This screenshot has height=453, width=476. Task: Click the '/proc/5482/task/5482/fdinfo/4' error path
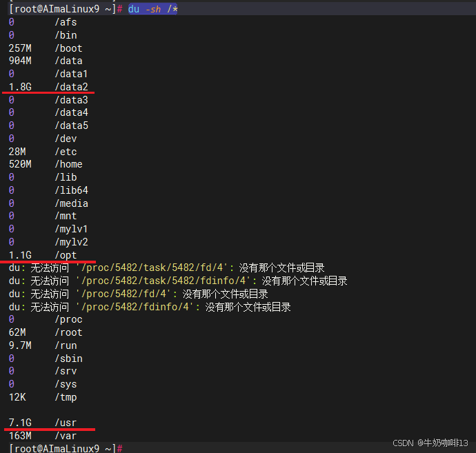[x=164, y=281]
